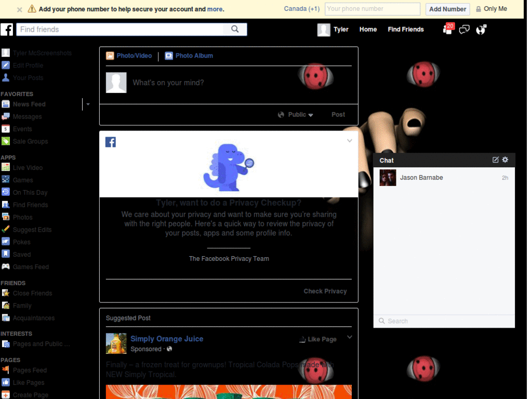The height and width of the screenshot is (399, 532).
Task: Open the Find Friends page
Action: [x=405, y=30]
